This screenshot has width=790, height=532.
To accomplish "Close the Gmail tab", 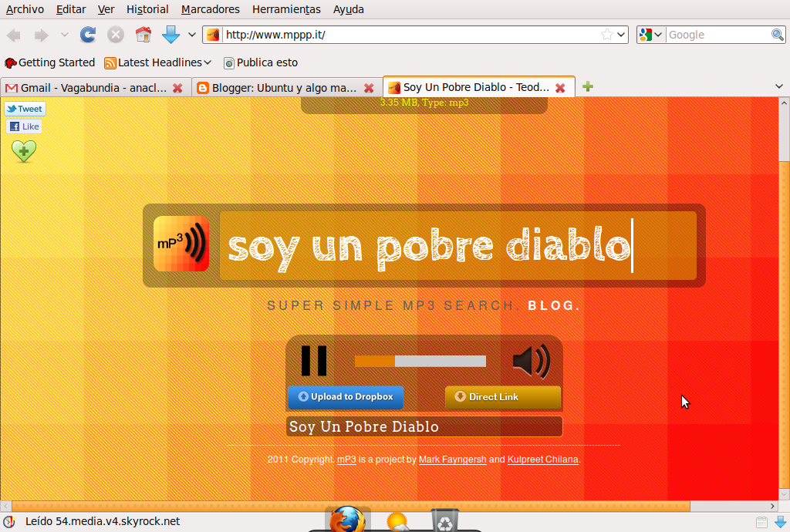I will pyautogui.click(x=177, y=88).
